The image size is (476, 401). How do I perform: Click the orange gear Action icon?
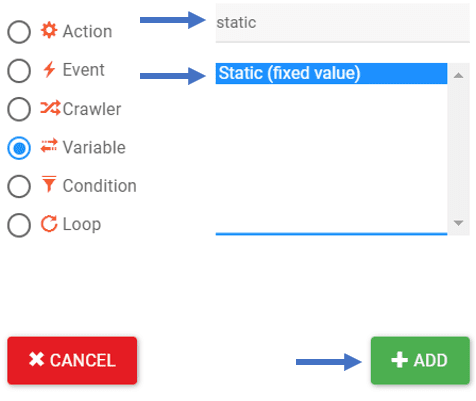(x=49, y=30)
